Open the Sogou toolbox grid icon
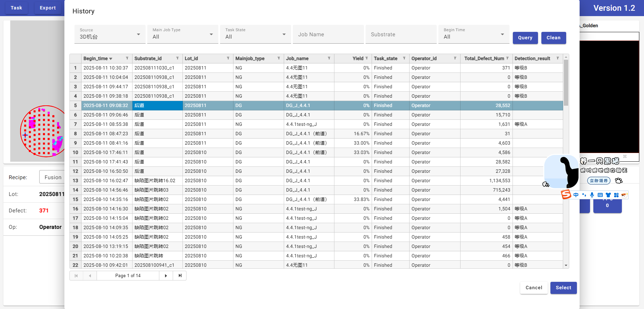The width and height of the screenshot is (644, 309). coord(616,195)
